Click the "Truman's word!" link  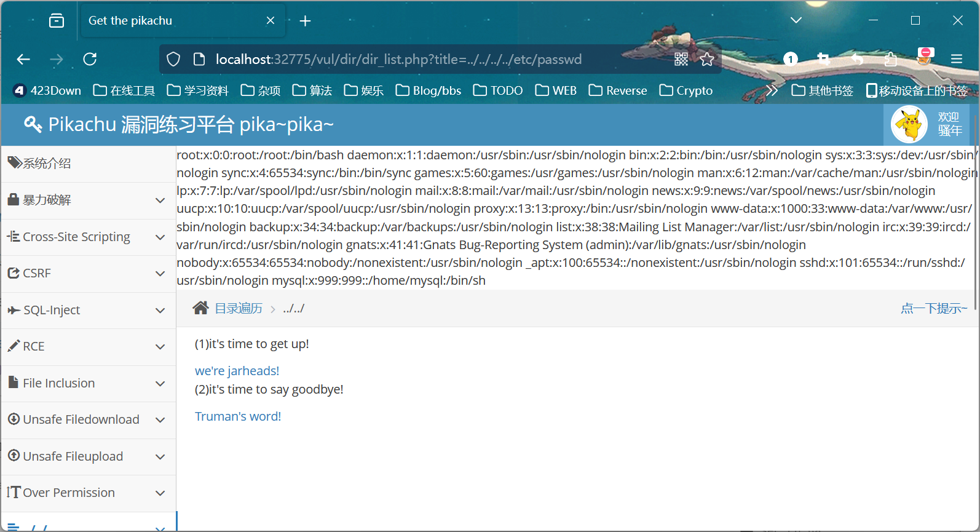point(238,416)
